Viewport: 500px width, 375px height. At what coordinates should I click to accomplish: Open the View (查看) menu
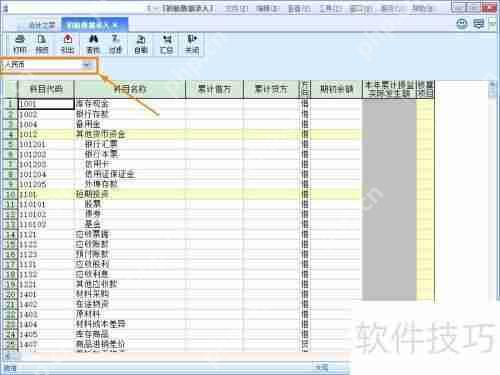coord(299,8)
